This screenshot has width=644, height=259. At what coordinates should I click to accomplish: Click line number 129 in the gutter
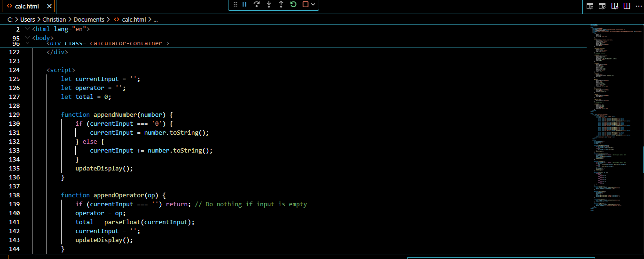coord(15,114)
